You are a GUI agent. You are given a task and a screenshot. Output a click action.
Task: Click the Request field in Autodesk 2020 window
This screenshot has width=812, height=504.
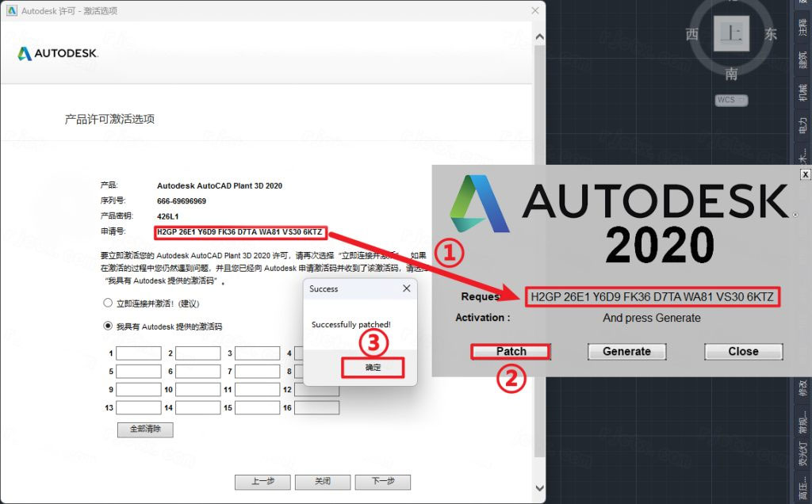point(652,297)
